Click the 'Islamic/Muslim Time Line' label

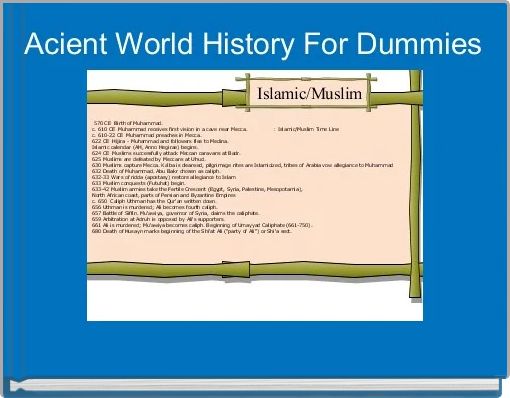pos(307,129)
